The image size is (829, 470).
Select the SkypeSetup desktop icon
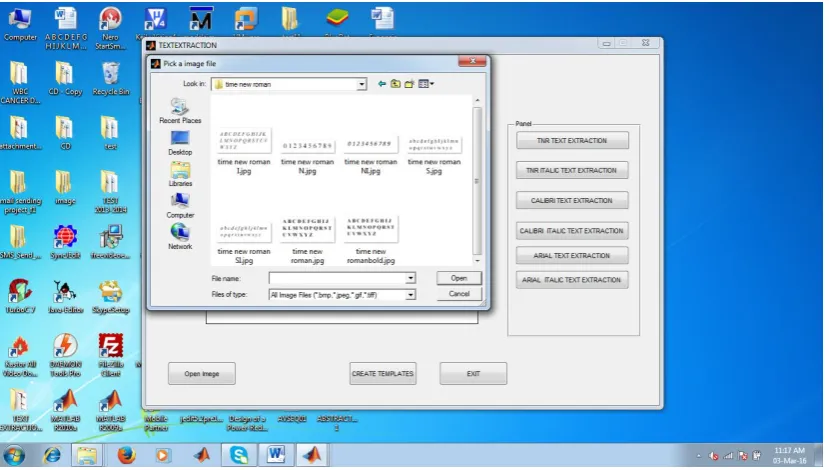pyautogui.click(x=110, y=297)
